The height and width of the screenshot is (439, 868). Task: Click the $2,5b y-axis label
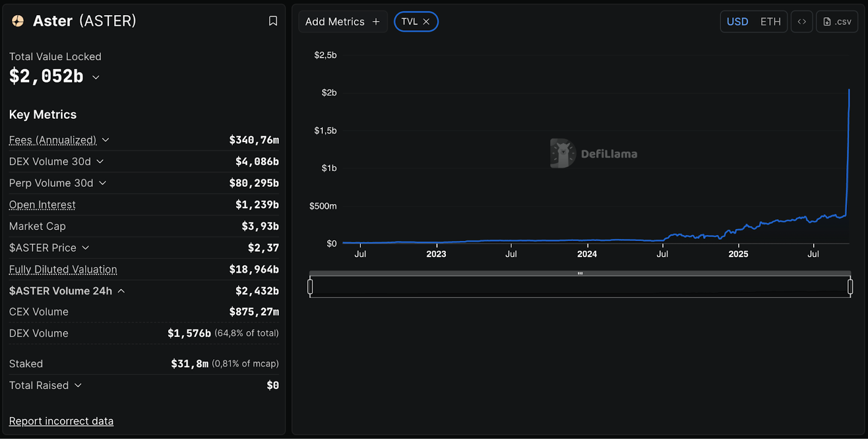click(325, 55)
